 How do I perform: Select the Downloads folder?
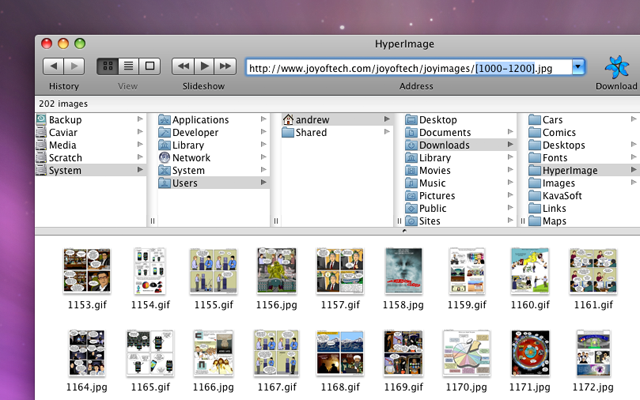tap(444, 145)
